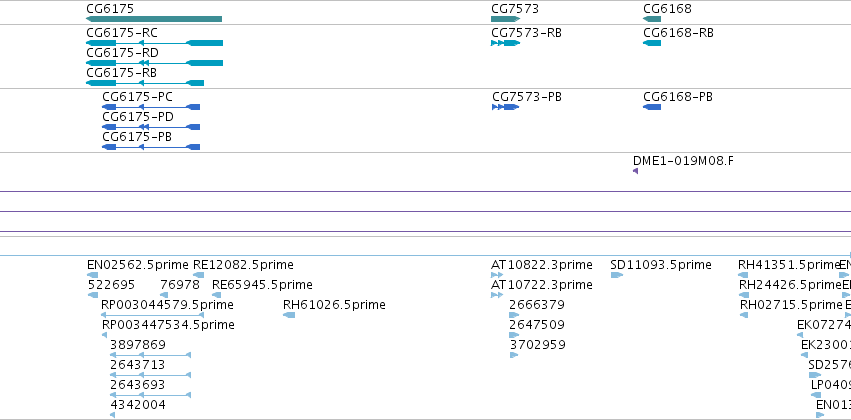Click the CG7573 gene glyph

coord(505,19)
